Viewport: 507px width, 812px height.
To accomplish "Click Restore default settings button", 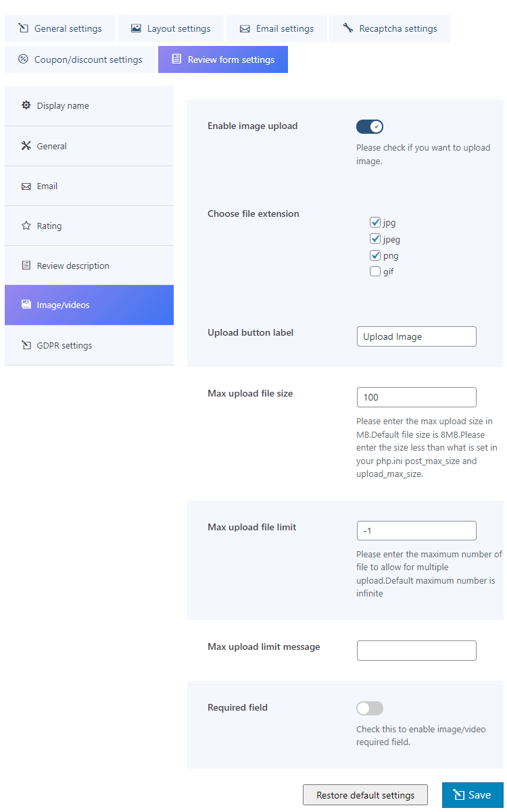I will pyautogui.click(x=365, y=795).
